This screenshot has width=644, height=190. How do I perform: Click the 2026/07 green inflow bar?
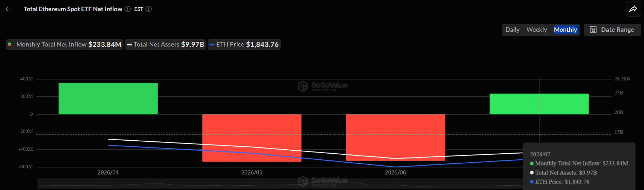click(x=539, y=104)
